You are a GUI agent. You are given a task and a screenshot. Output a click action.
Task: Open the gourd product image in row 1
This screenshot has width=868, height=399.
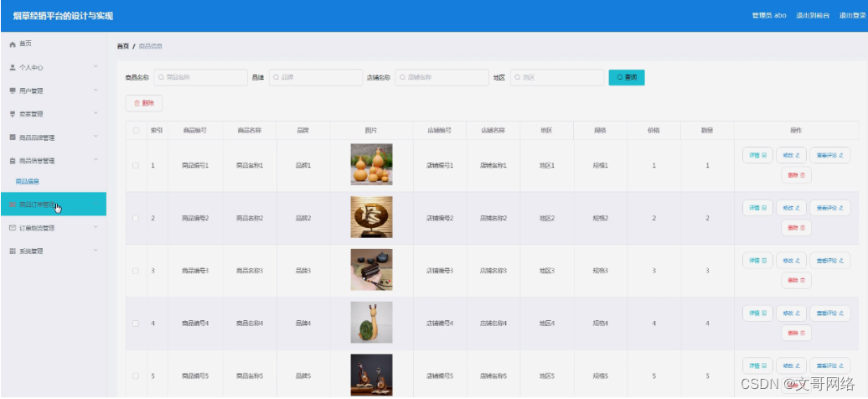click(x=371, y=164)
